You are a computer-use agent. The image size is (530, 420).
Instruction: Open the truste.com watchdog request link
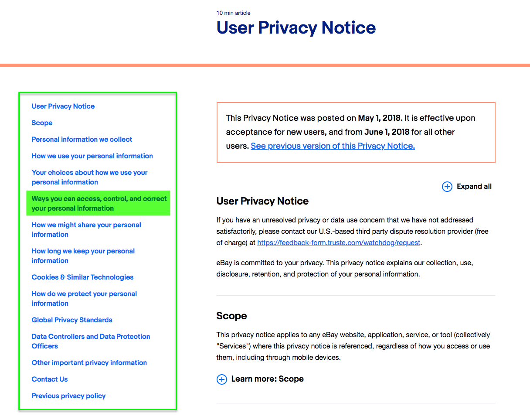[x=339, y=243]
